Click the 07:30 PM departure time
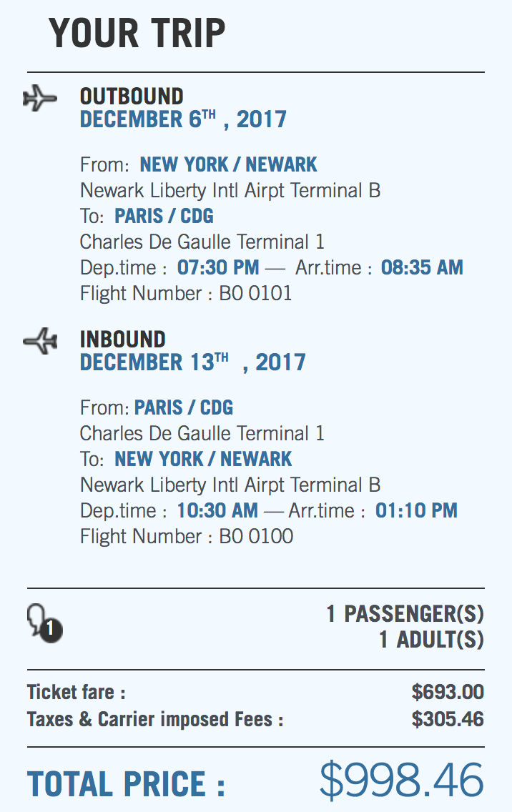The width and height of the screenshot is (512, 812). [218, 267]
